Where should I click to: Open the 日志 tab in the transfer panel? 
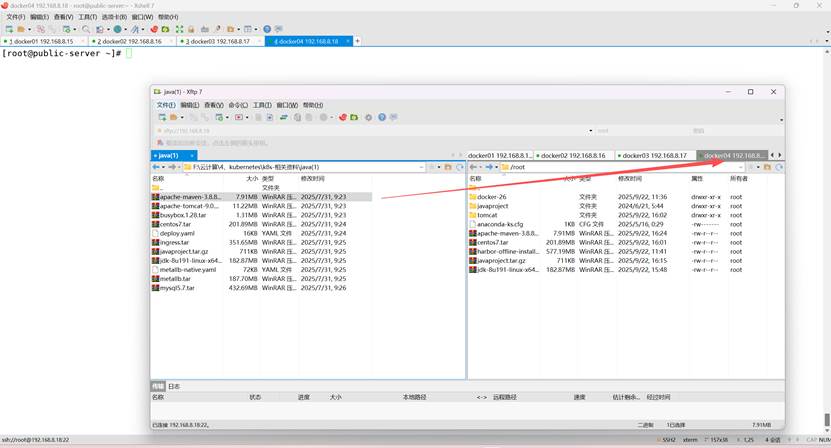click(x=174, y=386)
